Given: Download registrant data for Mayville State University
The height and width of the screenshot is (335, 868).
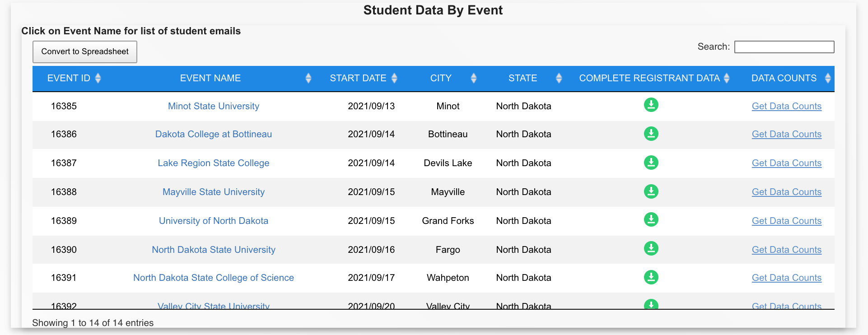Looking at the screenshot, I should click(651, 192).
